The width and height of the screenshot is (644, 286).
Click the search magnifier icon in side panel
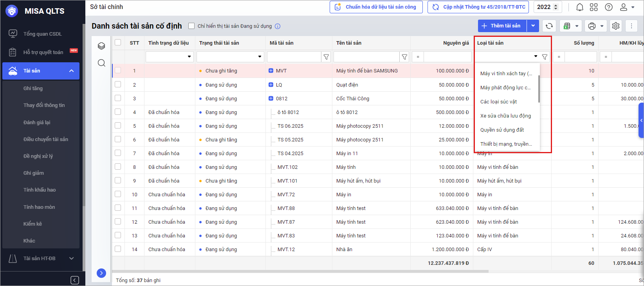101,63
